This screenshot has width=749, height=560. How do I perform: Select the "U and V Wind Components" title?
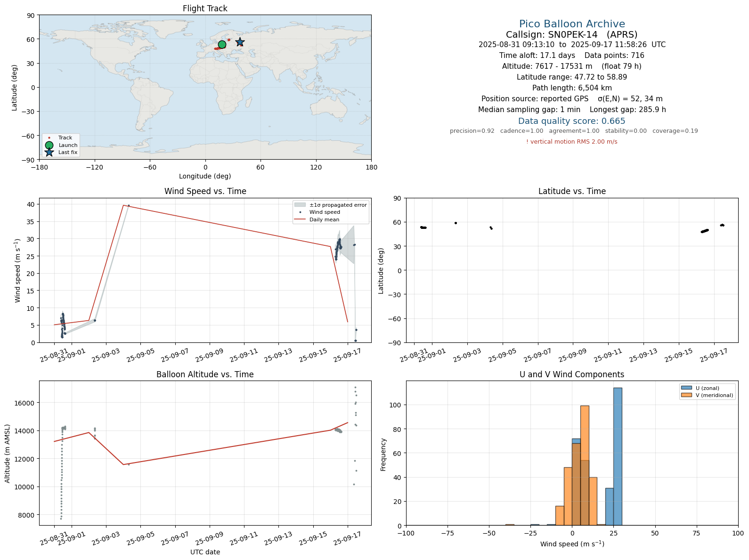572,374
